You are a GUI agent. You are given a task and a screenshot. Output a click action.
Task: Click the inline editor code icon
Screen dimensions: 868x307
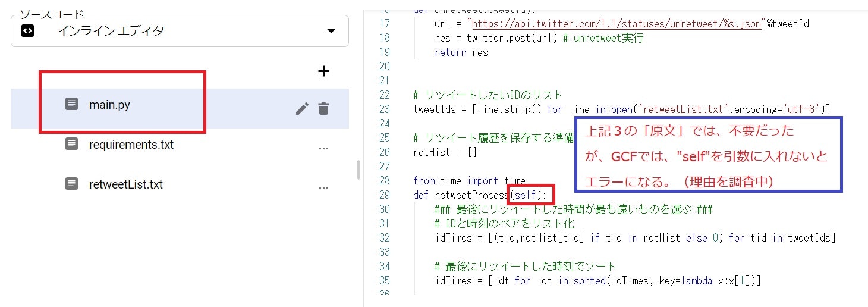[27, 31]
